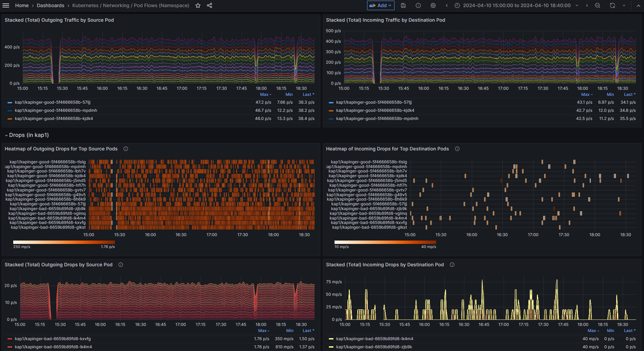Screen dimensions: 644x351
Task: Open the time range picker
Action: [517, 5]
